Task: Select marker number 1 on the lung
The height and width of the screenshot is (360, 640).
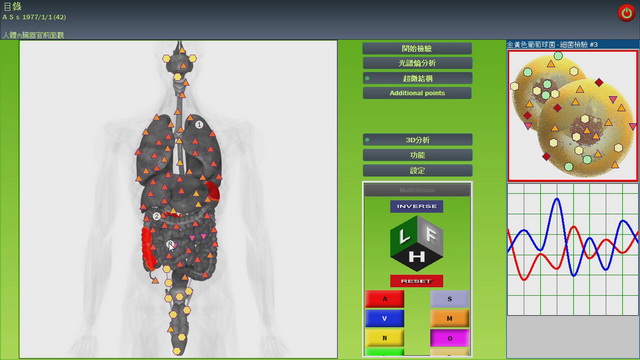Action: point(199,124)
